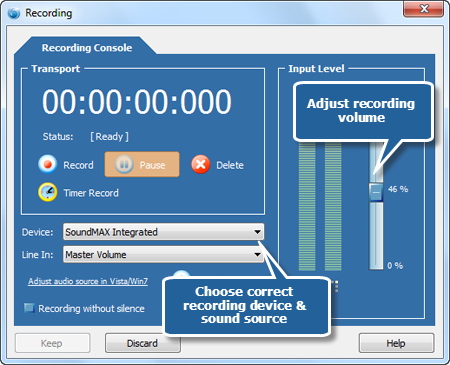Click the Timer Record label
Viewport: 450px width, 365px height.
pyautogui.click(x=91, y=193)
